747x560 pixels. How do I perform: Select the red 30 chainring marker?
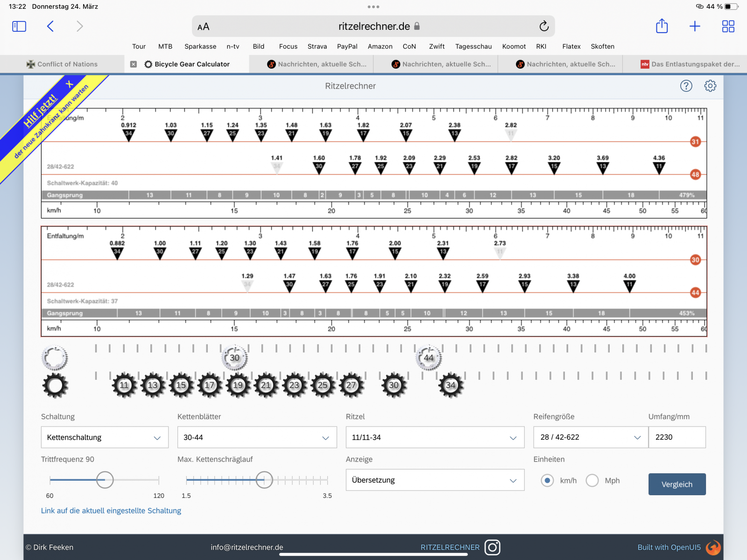point(695,260)
